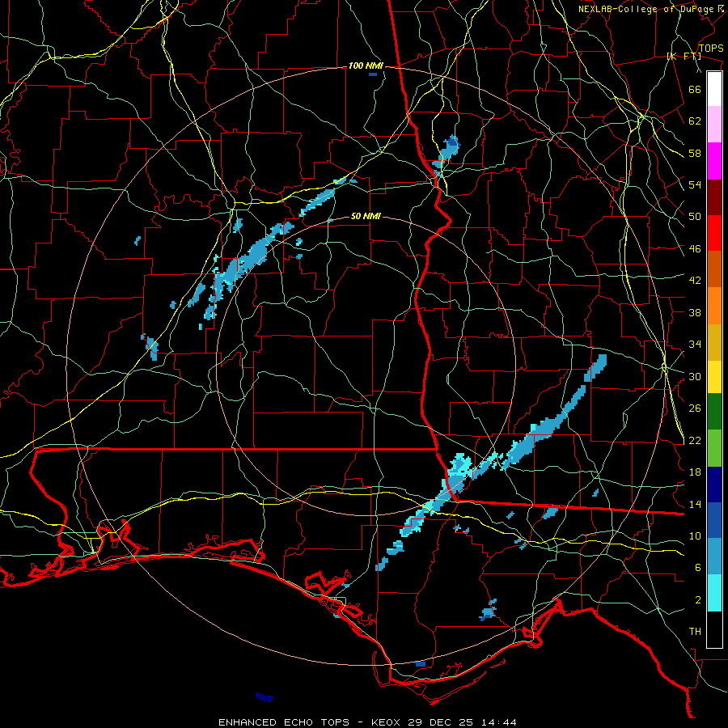
Task: Click the legend value '58'
Action: click(695, 153)
